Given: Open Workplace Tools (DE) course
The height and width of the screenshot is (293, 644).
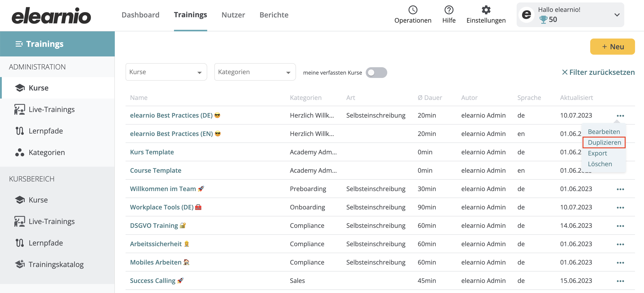Looking at the screenshot, I should coord(166,207).
